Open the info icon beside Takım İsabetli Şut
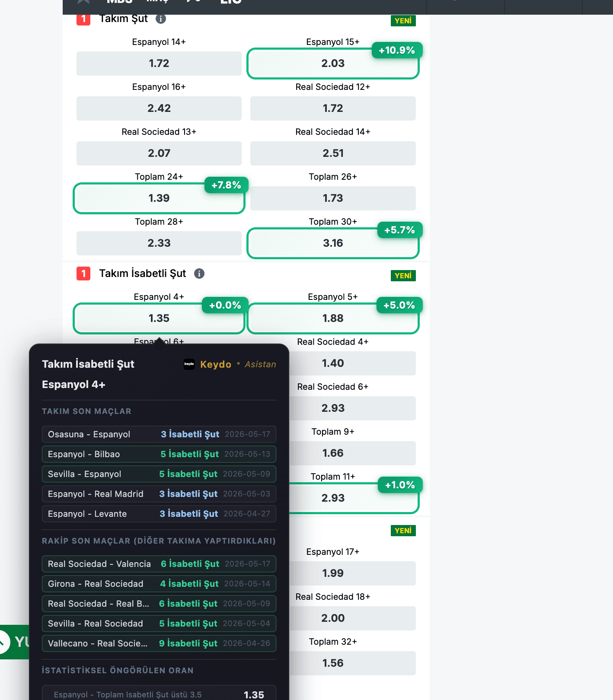The height and width of the screenshot is (700, 613). point(199,274)
